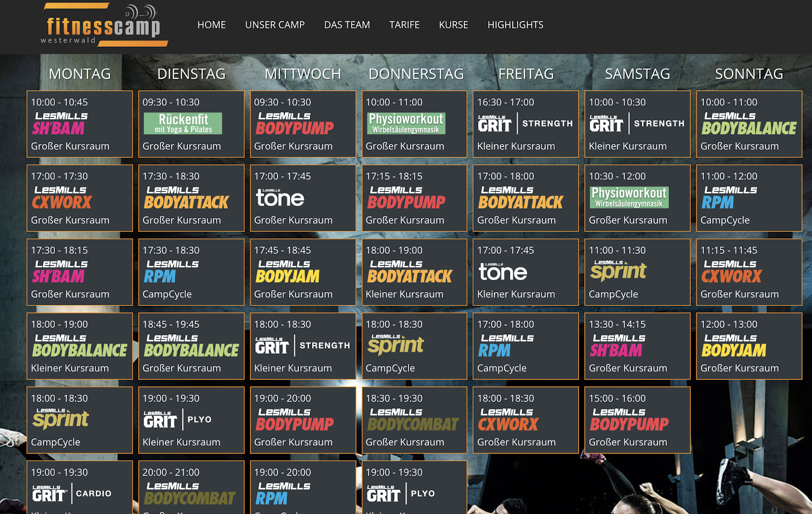Click Sonntag's 10:00 BODYBALANCE logo
This screenshot has height=514, width=812.
coord(749,123)
